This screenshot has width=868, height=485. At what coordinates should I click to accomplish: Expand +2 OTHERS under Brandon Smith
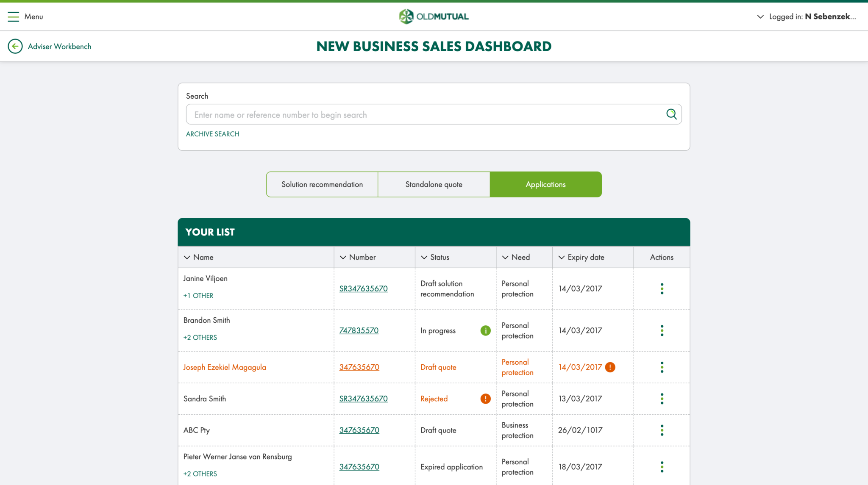200,338
